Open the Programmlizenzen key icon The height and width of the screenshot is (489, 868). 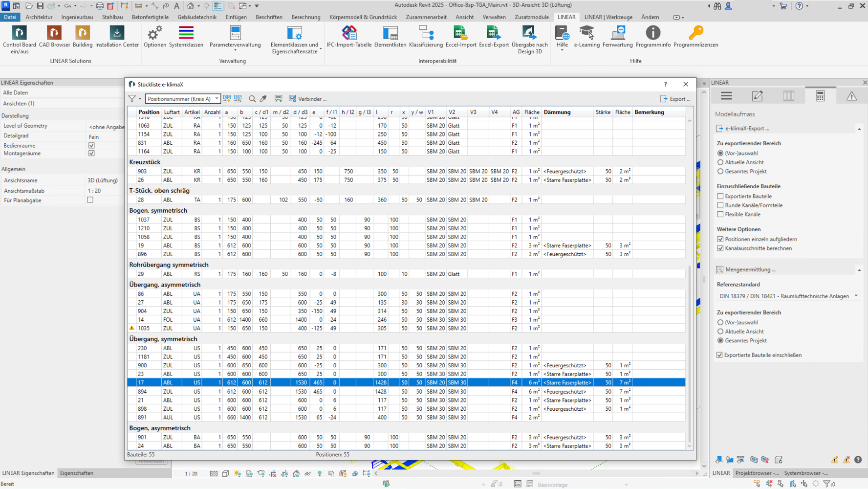click(695, 37)
